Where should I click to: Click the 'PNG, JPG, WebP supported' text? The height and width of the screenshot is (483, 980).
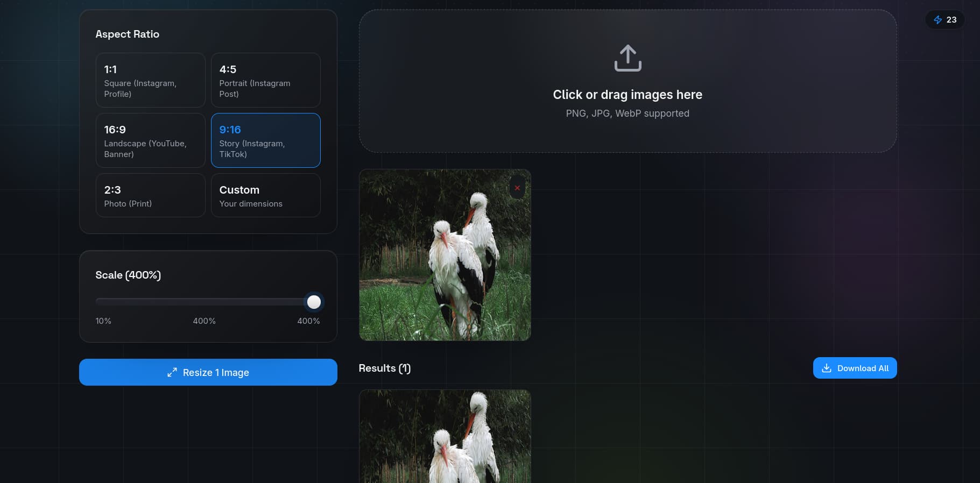click(628, 113)
